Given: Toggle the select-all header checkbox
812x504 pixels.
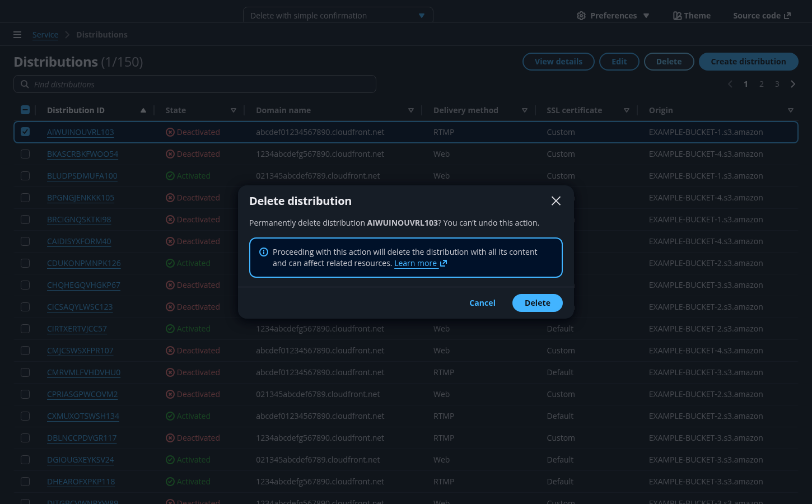Looking at the screenshot, I should pos(25,110).
